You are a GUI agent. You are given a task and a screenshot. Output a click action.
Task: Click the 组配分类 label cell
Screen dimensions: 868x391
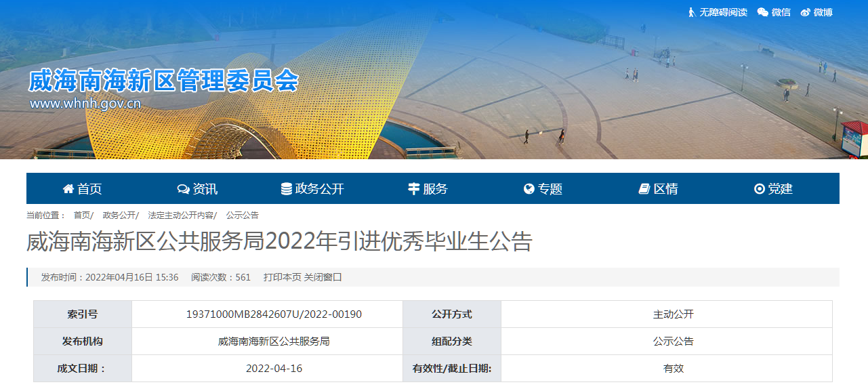click(452, 342)
